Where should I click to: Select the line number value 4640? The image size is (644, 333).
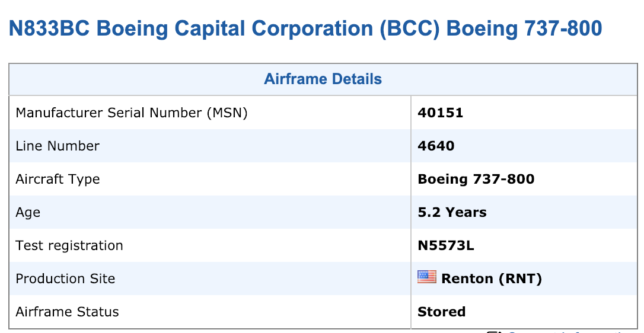[436, 146]
